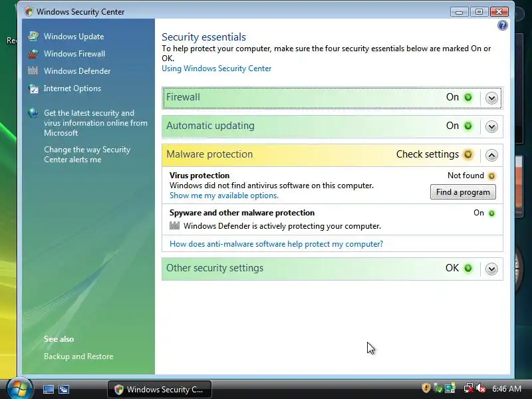Click the Internet Options sidebar icon
The height and width of the screenshot is (399, 532).
(x=33, y=88)
